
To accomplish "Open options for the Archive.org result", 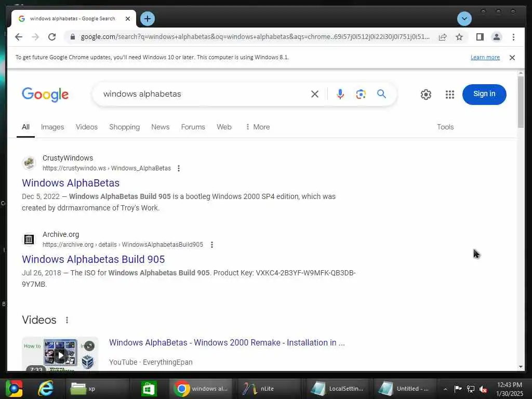I will (212, 245).
